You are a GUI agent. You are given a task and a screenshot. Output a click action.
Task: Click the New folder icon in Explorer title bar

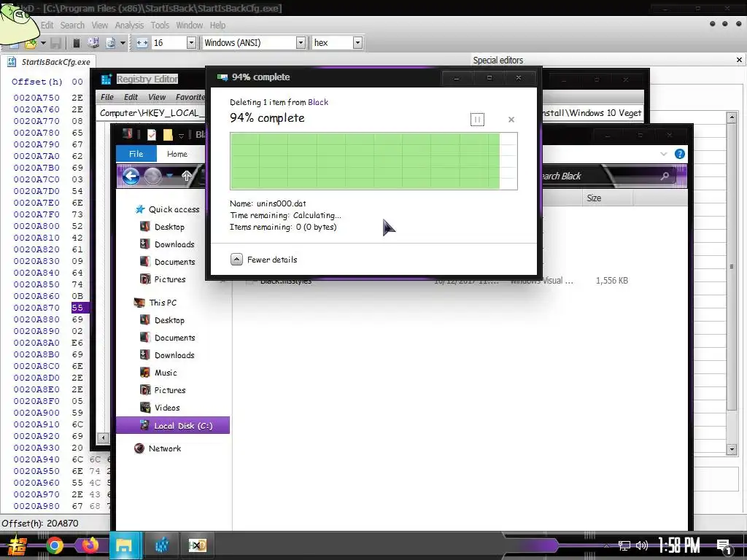(x=168, y=135)
